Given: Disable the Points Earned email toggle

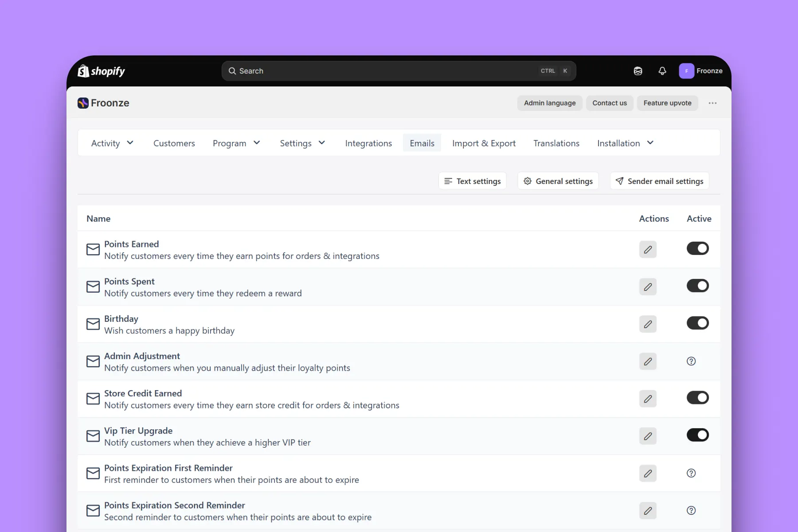Looking at the screenshot, I should (698, 248).
